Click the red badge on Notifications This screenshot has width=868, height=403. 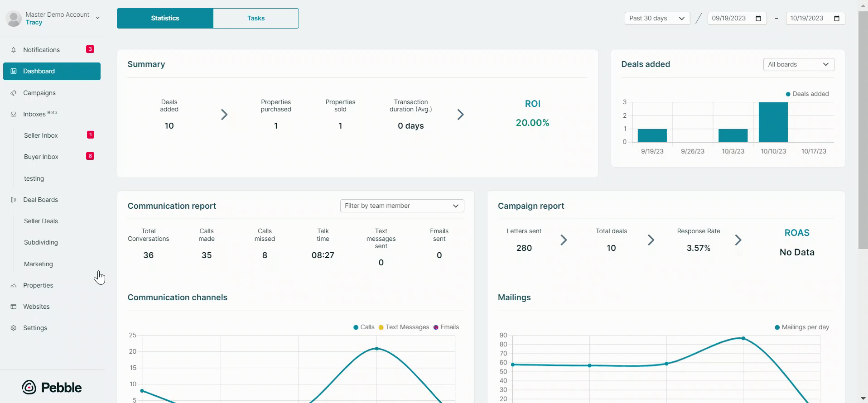pos(90,49)
